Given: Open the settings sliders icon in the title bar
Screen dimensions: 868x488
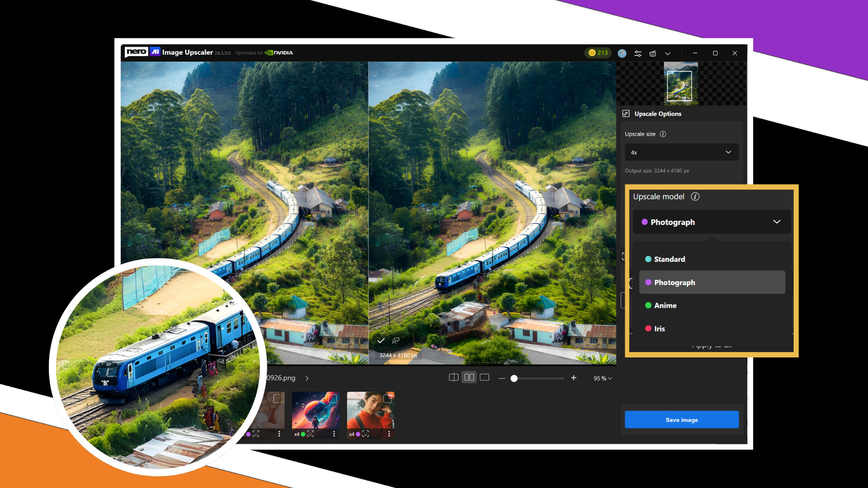Looking at the screenshot, I should (x=638, y=53).
